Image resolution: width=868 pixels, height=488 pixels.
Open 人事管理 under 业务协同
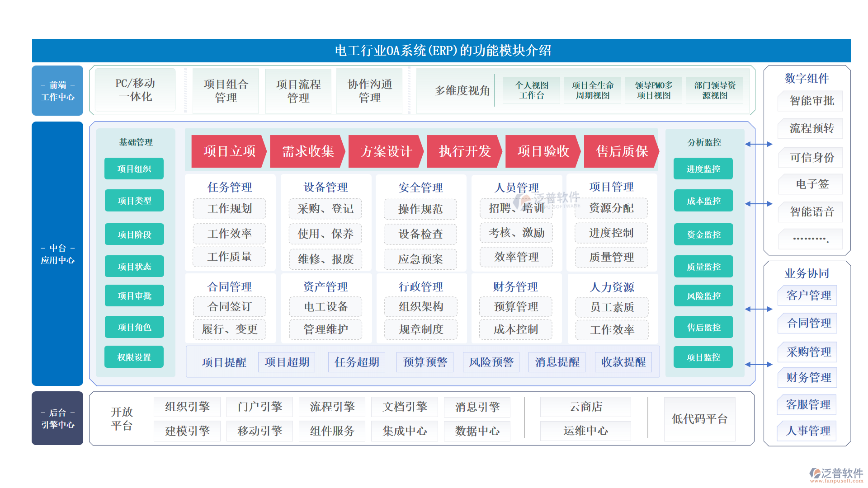(x=807, y=431)
